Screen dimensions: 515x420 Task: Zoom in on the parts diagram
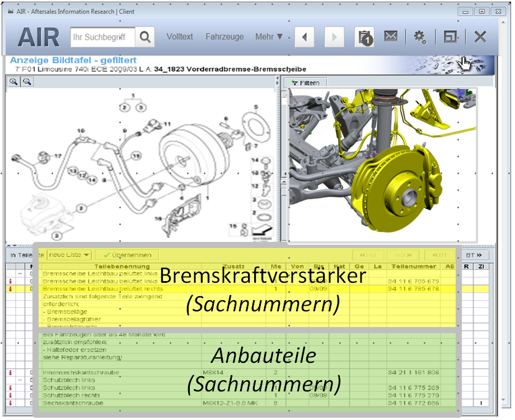tap(13, 82)
